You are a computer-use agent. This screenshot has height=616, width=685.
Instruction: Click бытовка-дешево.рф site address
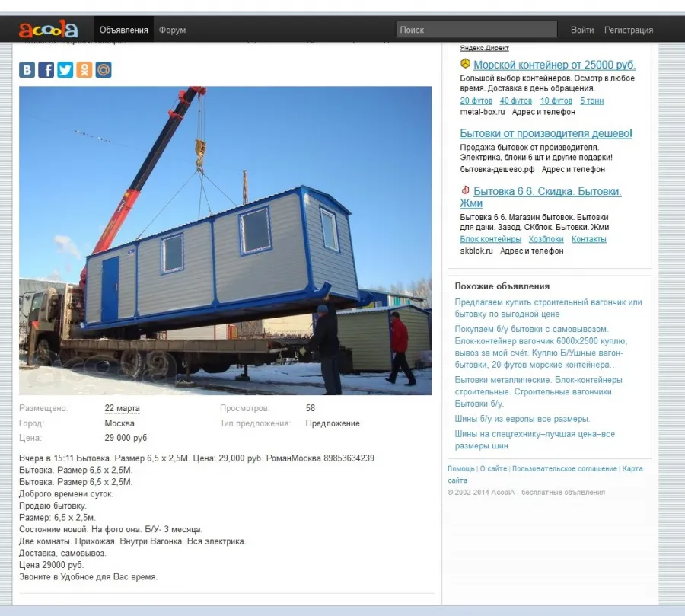[x=497, y=169]
